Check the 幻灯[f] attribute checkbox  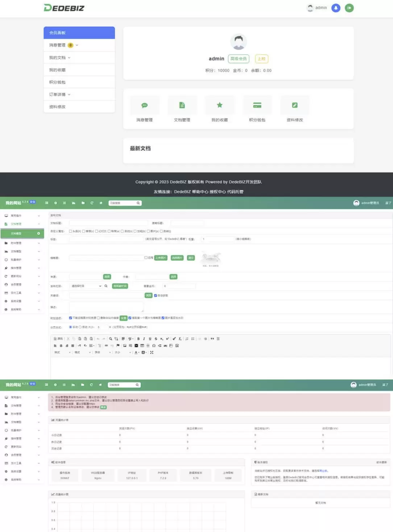(96, 231)
